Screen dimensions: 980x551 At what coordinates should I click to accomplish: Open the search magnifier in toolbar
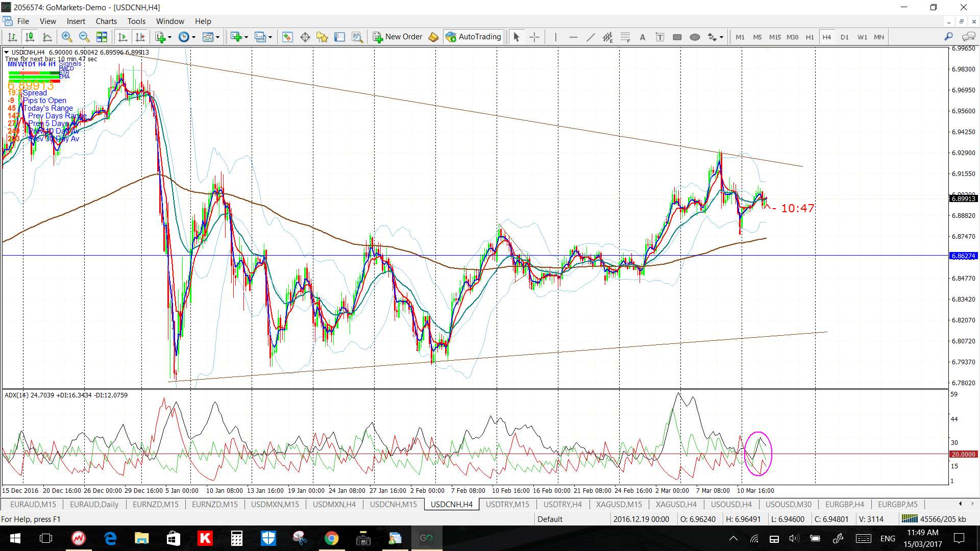[x=948, y=37]
